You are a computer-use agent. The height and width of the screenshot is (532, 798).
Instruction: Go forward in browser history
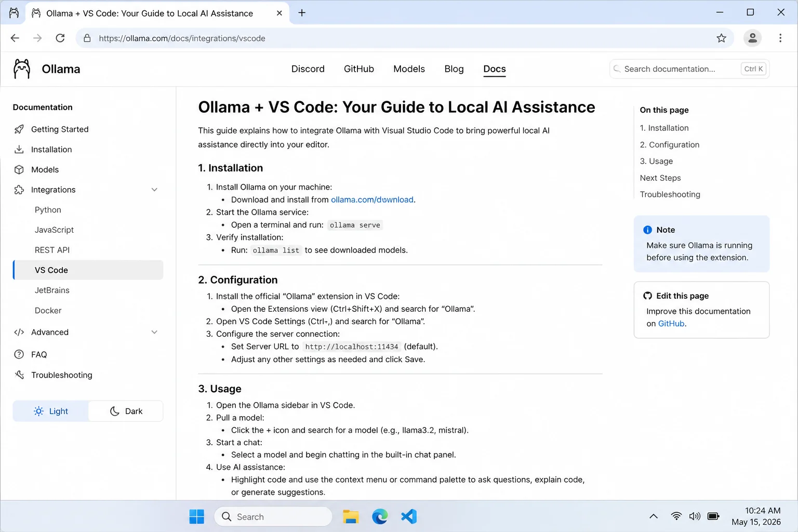37,38
